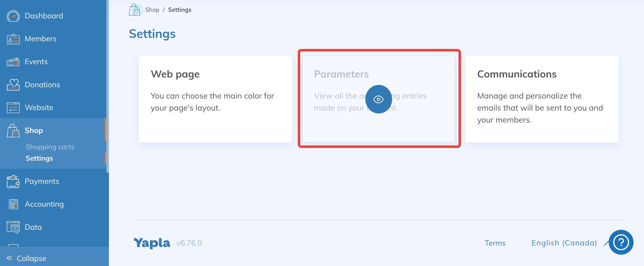Screen dimensions: 644x266
Task: Open the Terms link
Action: 495,242
